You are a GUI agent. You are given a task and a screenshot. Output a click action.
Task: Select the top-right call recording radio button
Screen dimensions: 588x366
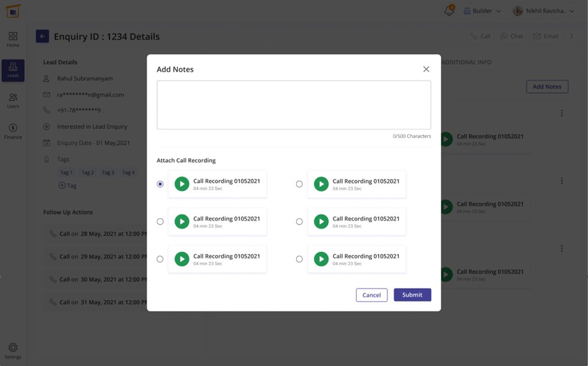point(300,184)
